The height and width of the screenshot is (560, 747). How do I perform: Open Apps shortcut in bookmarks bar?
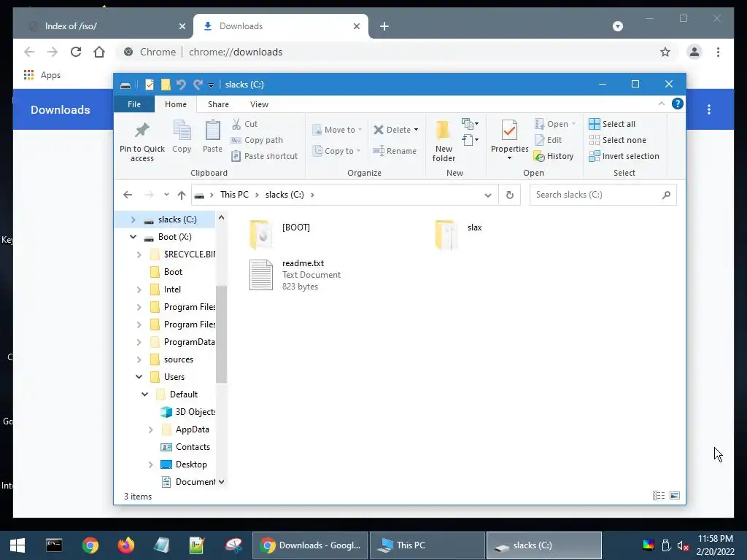pos(42,75)
